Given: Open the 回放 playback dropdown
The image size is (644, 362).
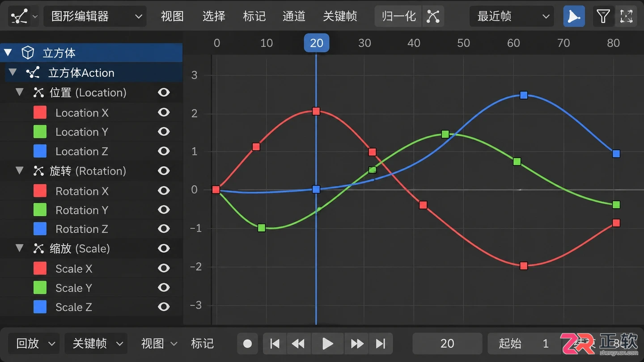Looking at the screenshot, I should point(34,343).
